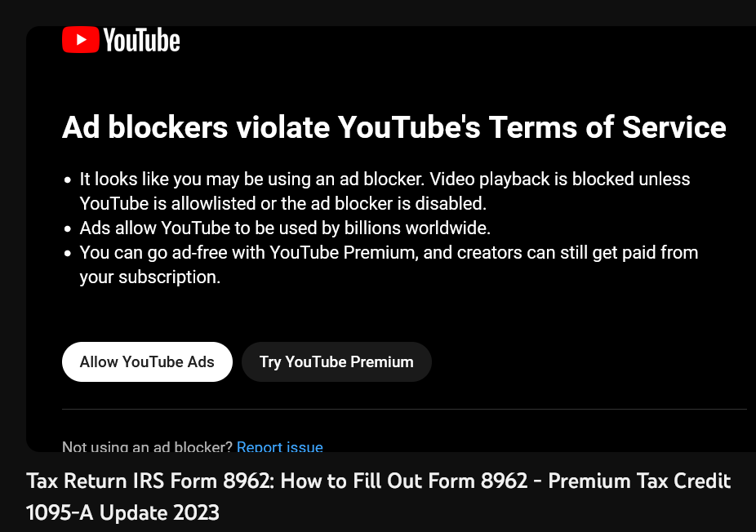Select the first bullet about video playback blocked
Viewport: 756px width, 532px height.
coord(384,190)
